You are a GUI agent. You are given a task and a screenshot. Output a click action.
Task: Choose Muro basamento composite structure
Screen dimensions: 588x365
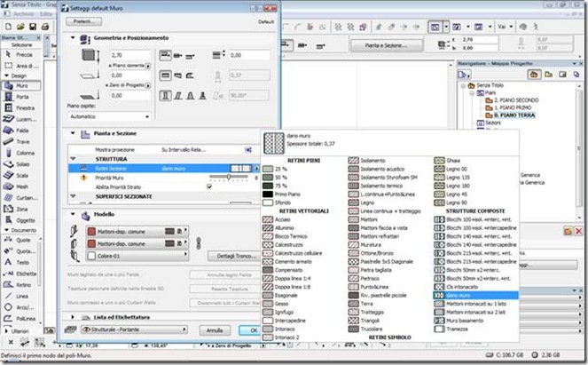pos(459,321)
